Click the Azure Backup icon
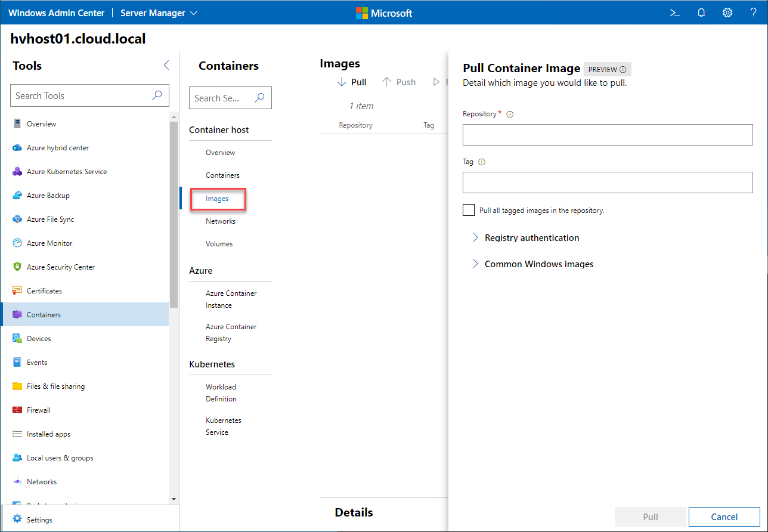 (17, 196)
